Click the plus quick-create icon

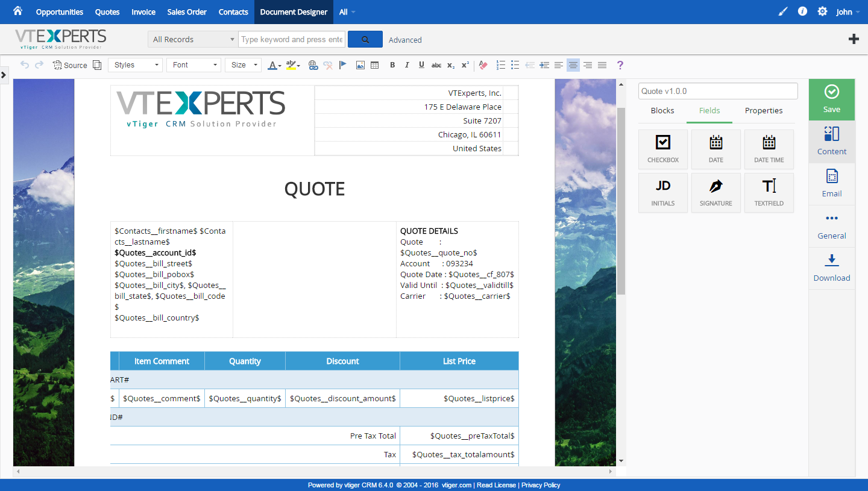(854, 39)
